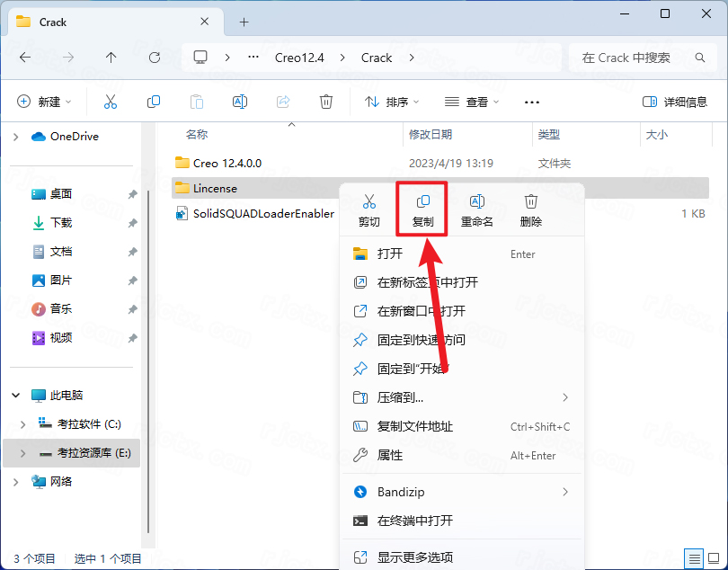Click the Delete trash icon in the toolbar
Screen dimensions: 728x570
(x=326, y=102)
